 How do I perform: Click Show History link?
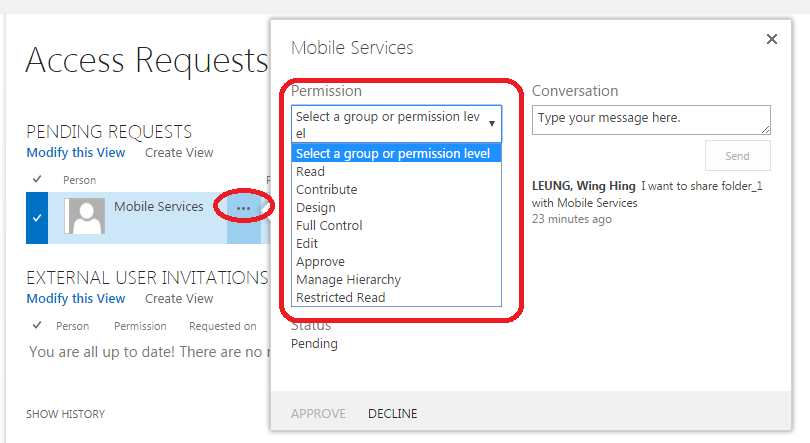click(x=65, y=414)
